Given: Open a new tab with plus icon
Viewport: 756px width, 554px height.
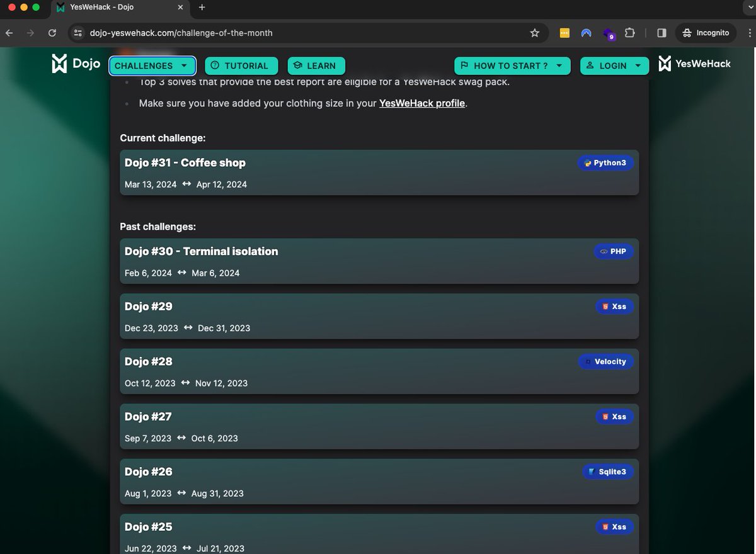Looking at the screenshot, I should click(x=202, y=8).
